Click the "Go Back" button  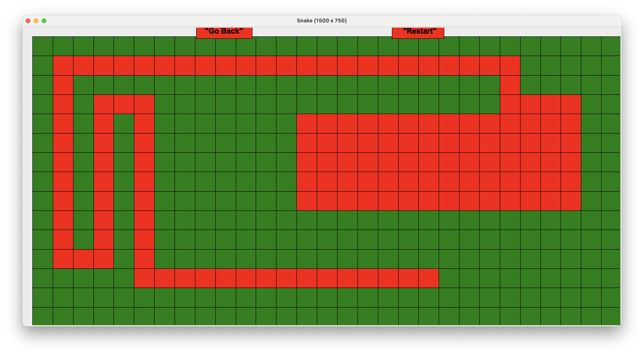tap(224, 32)
